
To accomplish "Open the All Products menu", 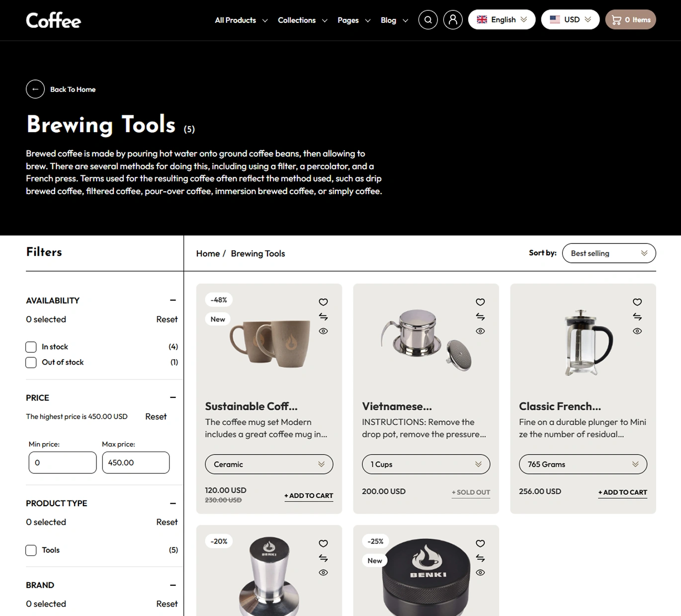I will coord(241,20).
